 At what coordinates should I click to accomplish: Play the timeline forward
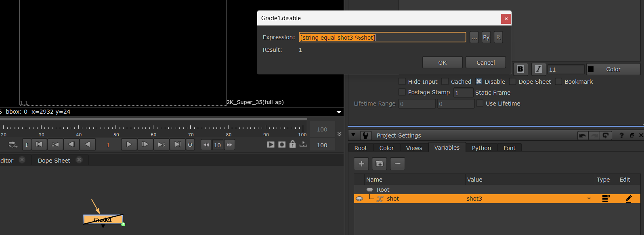coord(129,144)
